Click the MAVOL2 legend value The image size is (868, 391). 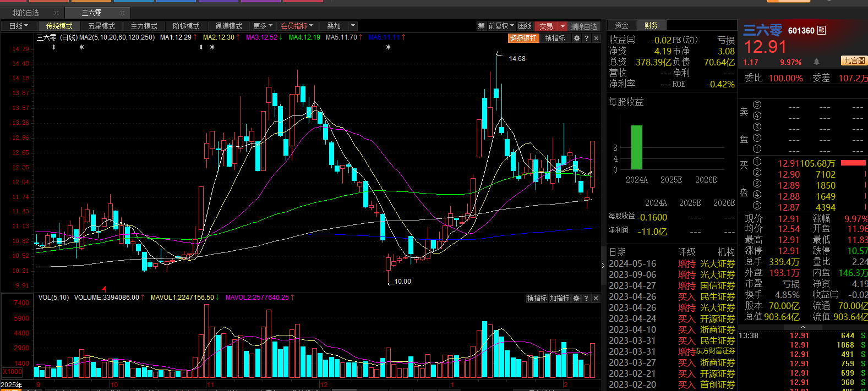pos(258,298)
